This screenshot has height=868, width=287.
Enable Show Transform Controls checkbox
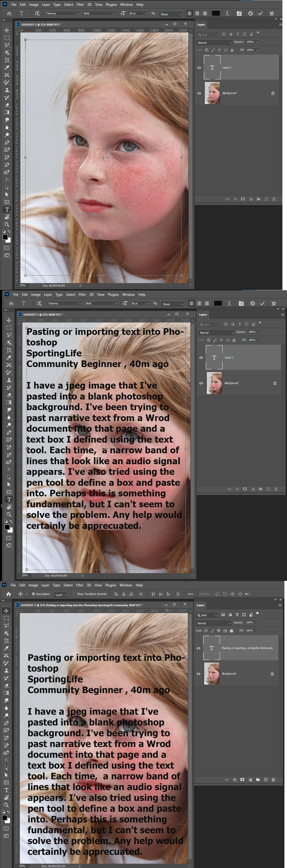point(74,594)
